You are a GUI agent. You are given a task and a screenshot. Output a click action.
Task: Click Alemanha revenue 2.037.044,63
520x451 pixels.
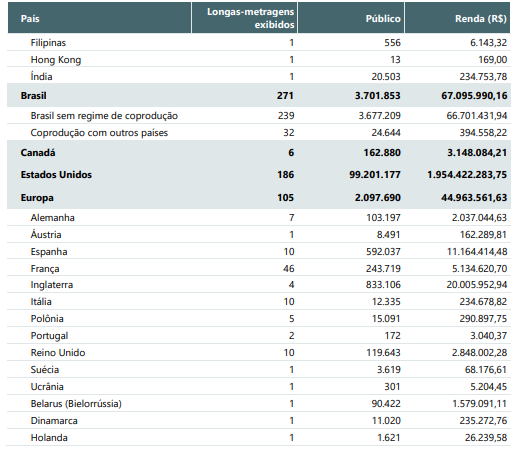pos(479,218)
